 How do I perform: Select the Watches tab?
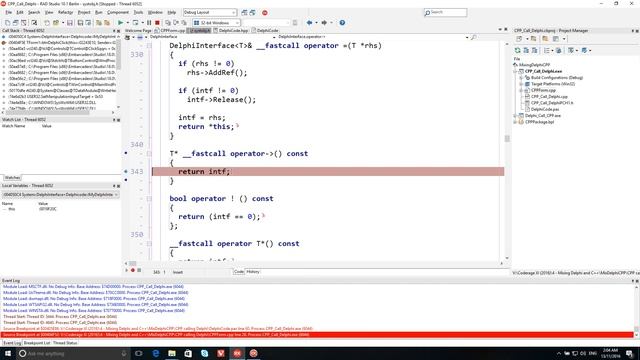[12, 178]
